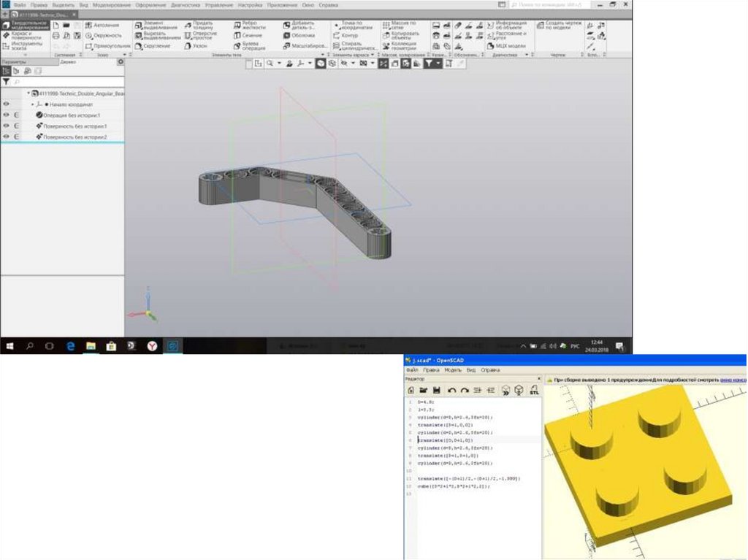The image size is (748, 560).
Task: Expand the Начало координат tree node
Action: [x=33, y=104]
